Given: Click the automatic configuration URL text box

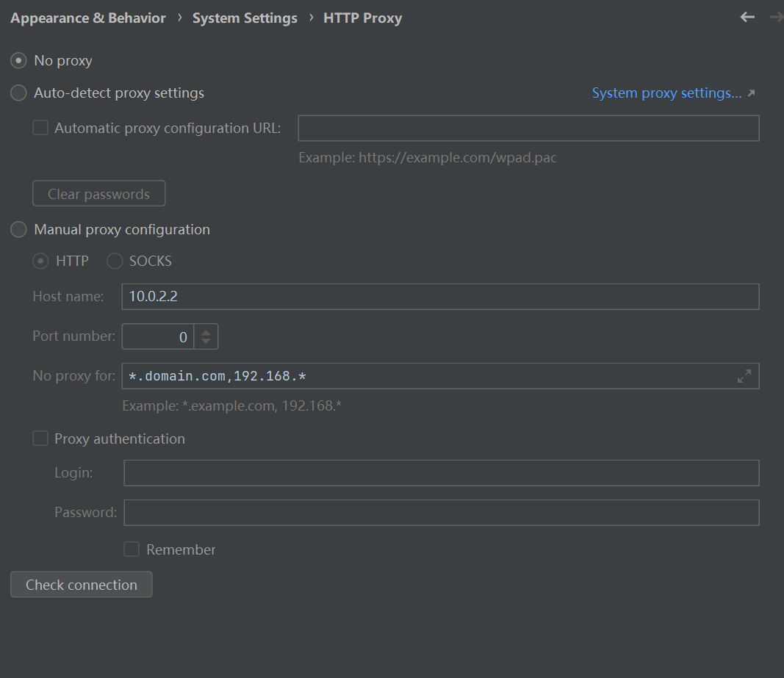Looking at the screenshot, I should pos(528,128).
